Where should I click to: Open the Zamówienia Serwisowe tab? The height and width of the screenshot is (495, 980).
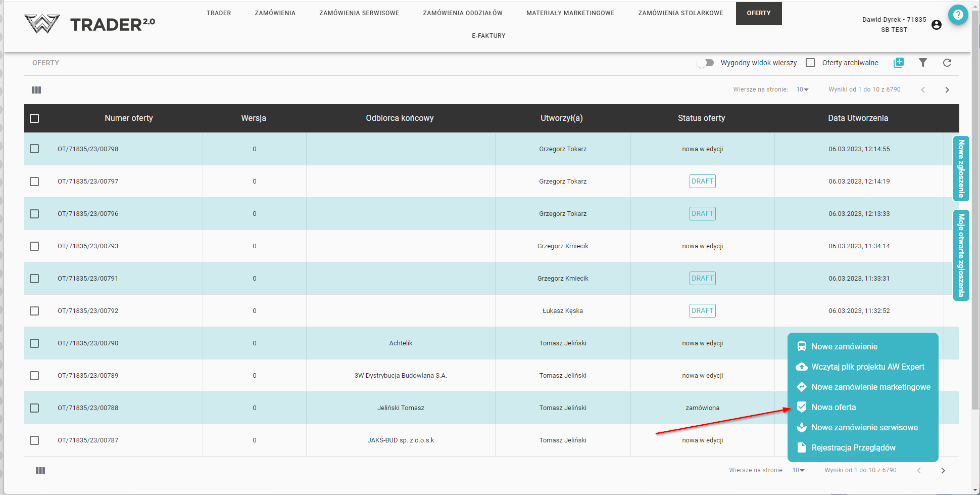coord(359,13)
